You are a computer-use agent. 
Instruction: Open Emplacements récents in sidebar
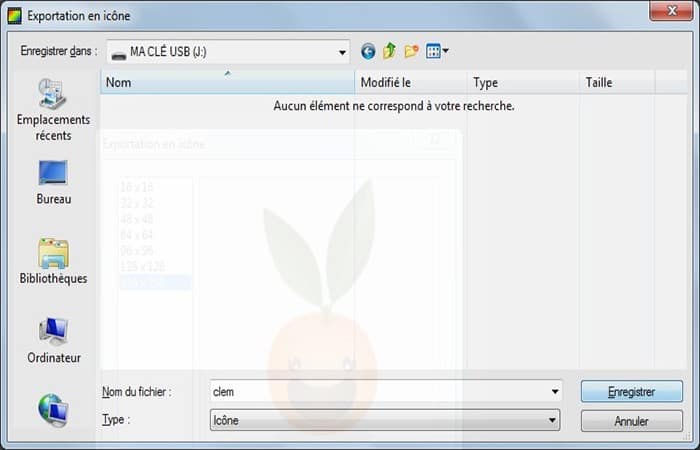click(53, 110)
